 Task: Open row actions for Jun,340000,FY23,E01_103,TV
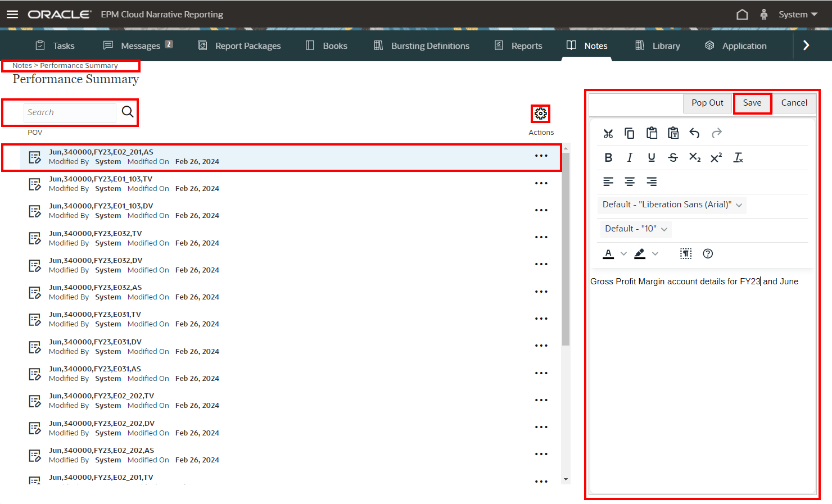click(x=541, y=183)
